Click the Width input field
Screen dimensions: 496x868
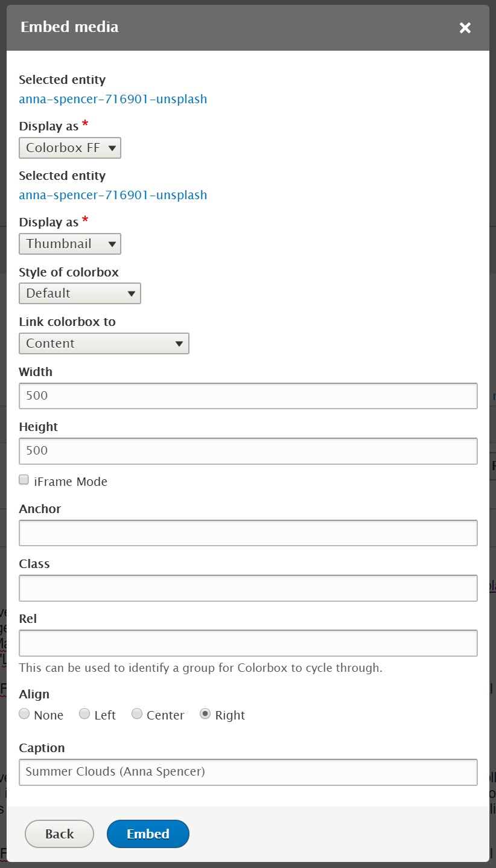pyautogui.click(x=248, y=395)
